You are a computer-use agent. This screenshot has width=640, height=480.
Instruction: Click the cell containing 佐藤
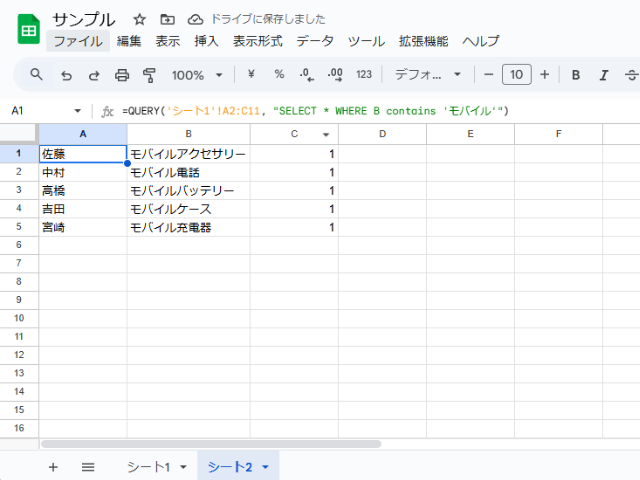pyautogui.click(x=83, y=154)
